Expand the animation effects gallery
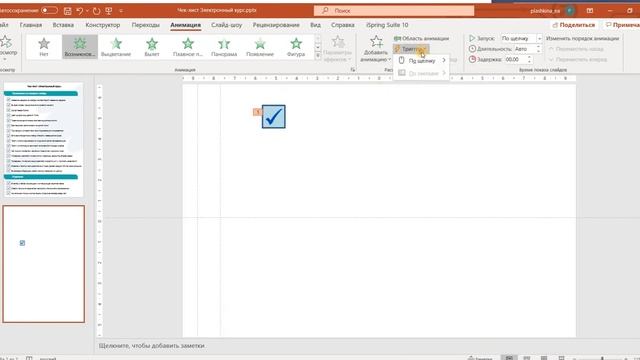Screen dimensions: 640x360 pos(318,56)
